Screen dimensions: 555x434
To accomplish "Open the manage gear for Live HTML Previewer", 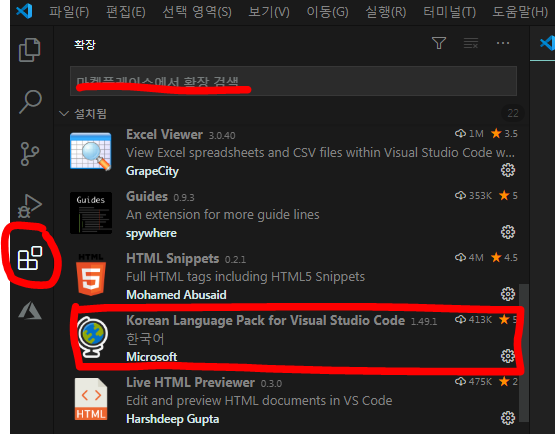I will [508, 418].
